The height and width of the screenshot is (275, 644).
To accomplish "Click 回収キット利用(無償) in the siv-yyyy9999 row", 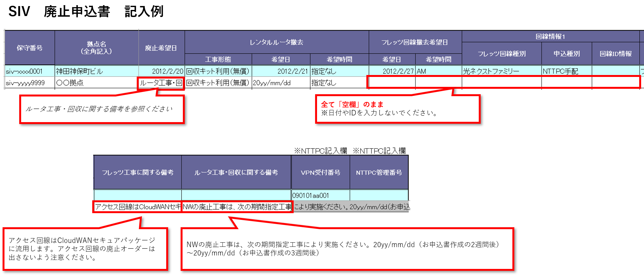I will (x=218, y=83).
